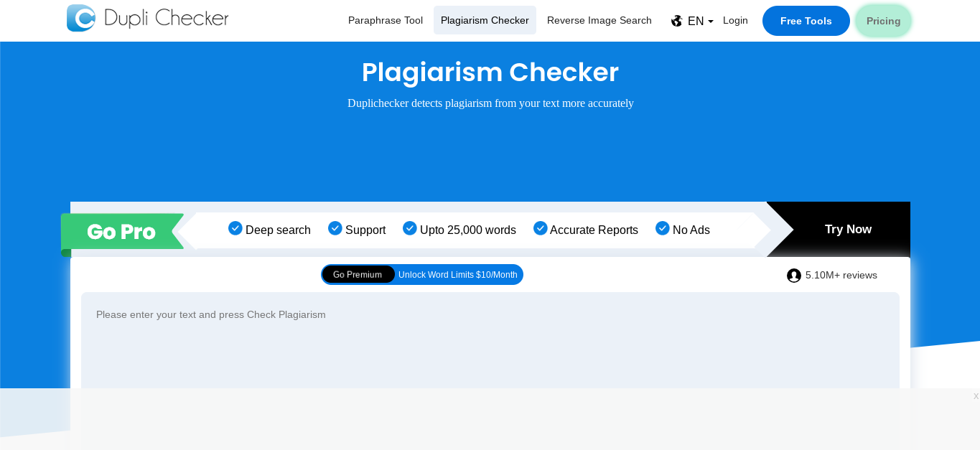Click the Accurate Reports checkmark icon
Image resolution: width=980 pixels, height=450 pixels.
click(541, 228)
